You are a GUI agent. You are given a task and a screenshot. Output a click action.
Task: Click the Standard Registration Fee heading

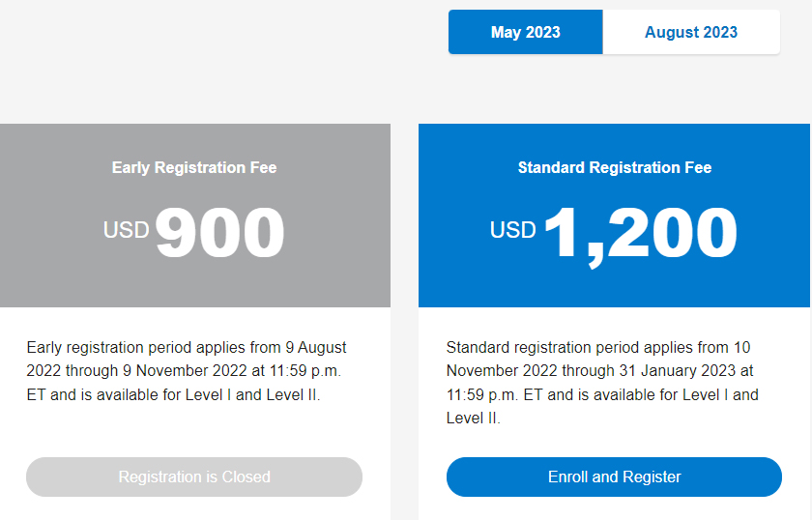click(x=615, y=167)
